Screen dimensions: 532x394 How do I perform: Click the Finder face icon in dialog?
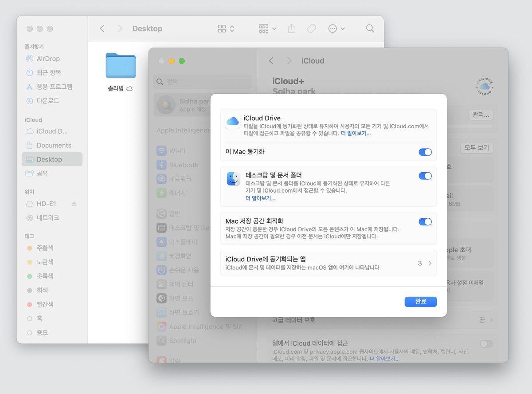click(x=234, y=179)
